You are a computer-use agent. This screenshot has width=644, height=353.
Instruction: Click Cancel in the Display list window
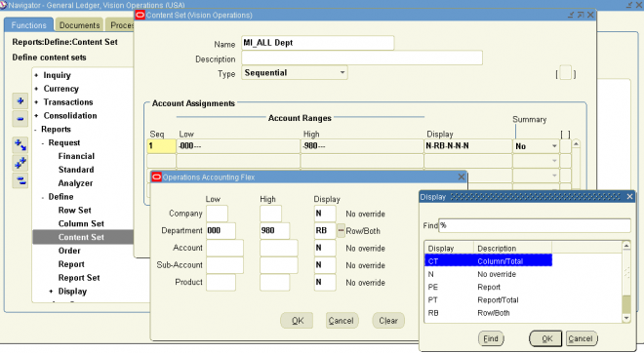coord(581,338)
